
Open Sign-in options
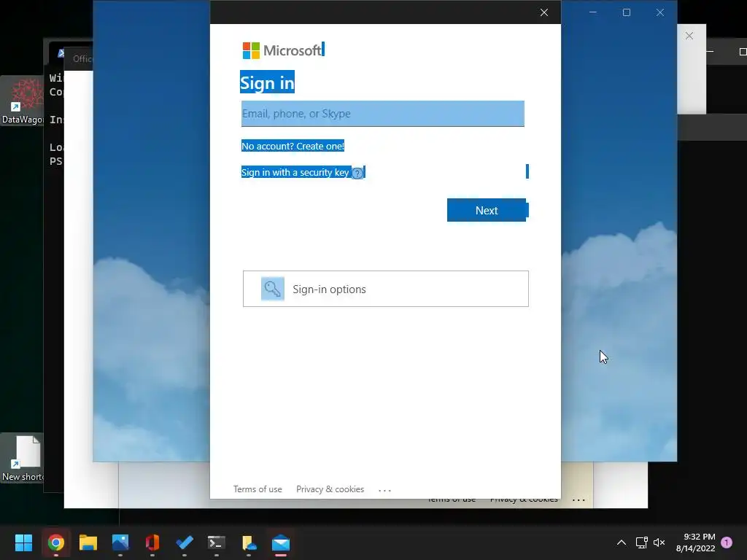(385, 289)
